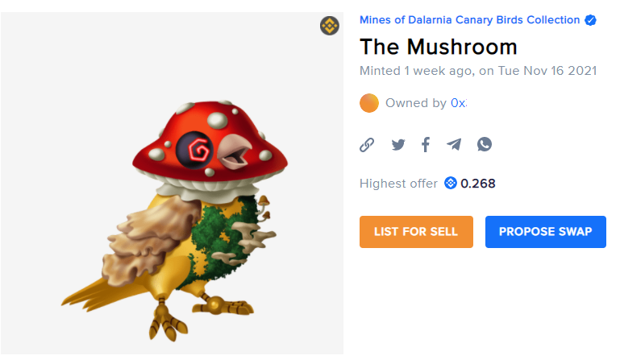Click the BNB chain badge on artwork
The width and height of the screenshot is (620, 364).
coord(330,26)
